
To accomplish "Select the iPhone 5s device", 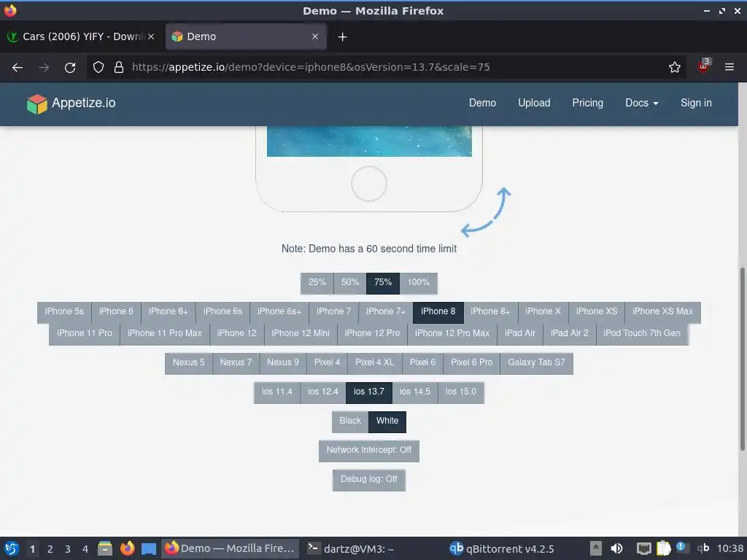I will [64, 312].
